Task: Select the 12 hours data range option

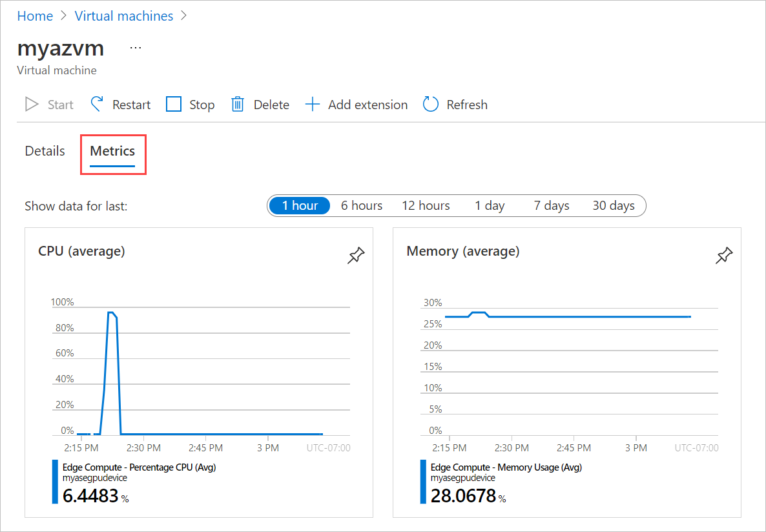Action: [x=425, y=205]
